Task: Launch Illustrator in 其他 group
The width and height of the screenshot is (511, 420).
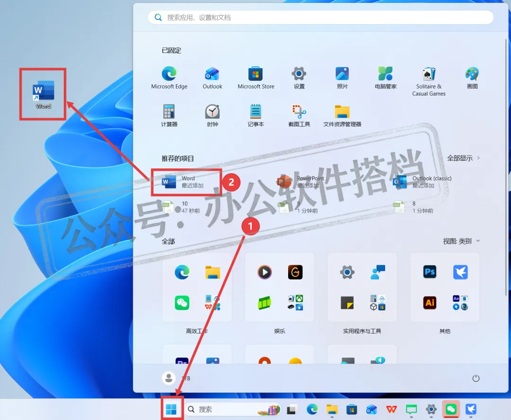Action: [x=430, y=303]
